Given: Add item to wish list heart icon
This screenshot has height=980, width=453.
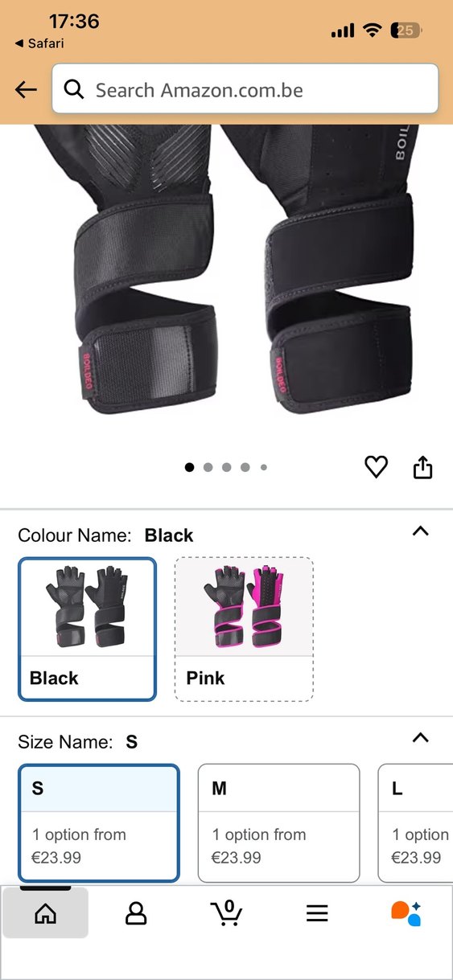Looking at the screenshot, I should (x=377, y=466).
